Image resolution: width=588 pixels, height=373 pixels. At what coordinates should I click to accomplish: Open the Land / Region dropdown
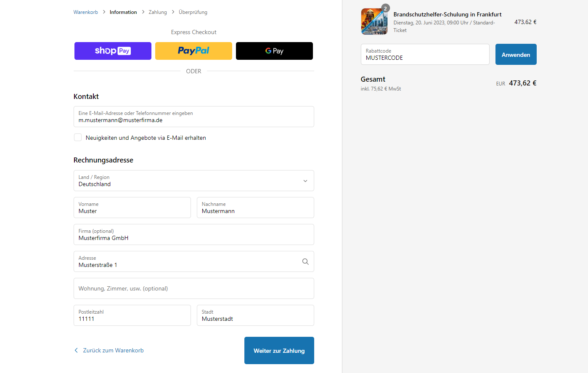pyautogui.click(x=194, y=181)
